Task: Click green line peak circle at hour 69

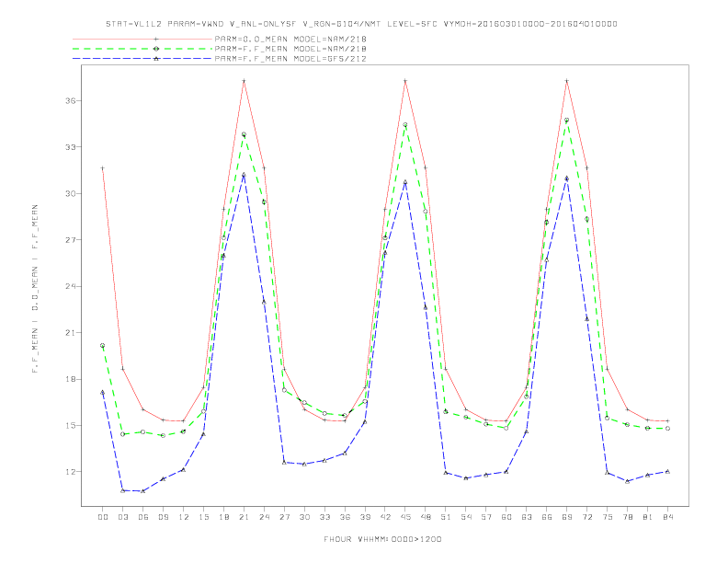Action: click(x=567, y=120)
